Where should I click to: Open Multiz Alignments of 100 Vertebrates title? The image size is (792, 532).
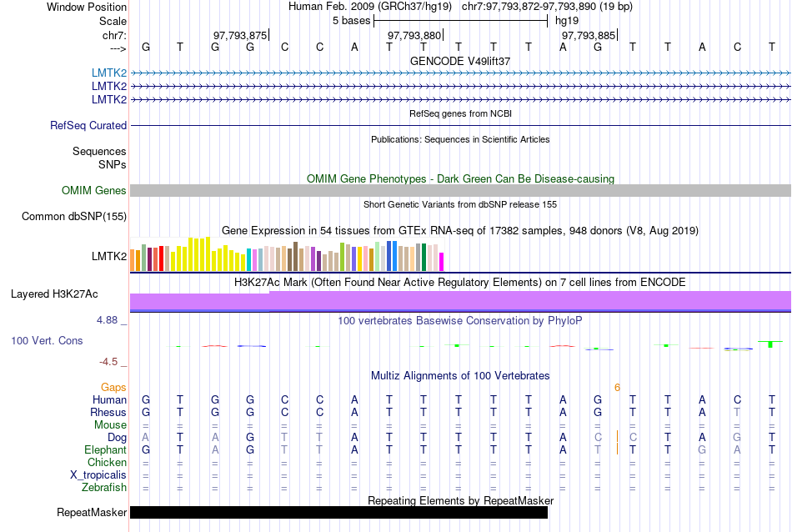tap(460, 376)
